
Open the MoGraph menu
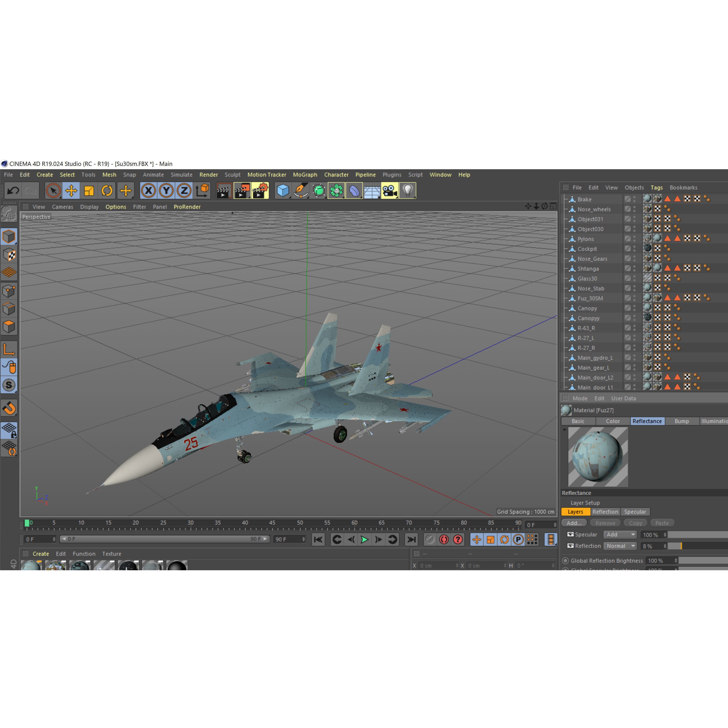pyautogui.click(x=305, y=175)
